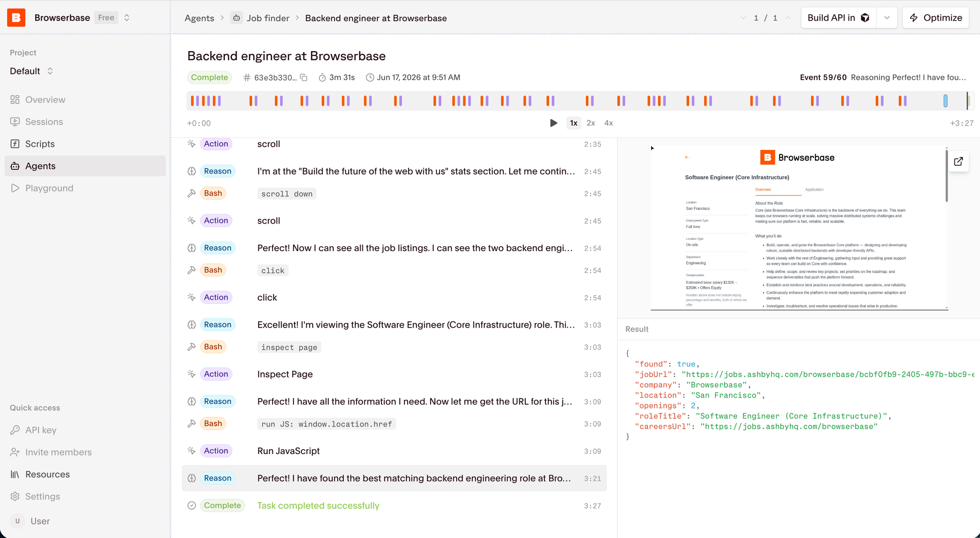Select the Inspect Page Action row
This screenshot has height=538, width=980.
(x=394, y=374)
